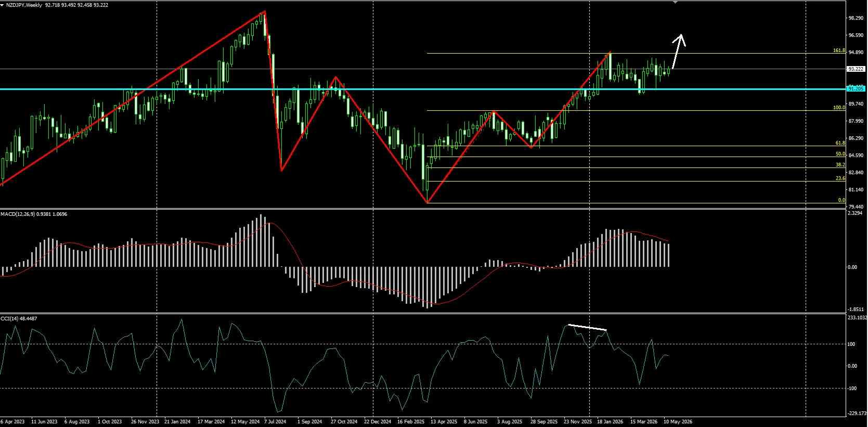
Task: Click the 22 Dec 2024 date label
Action: [378, 422]
